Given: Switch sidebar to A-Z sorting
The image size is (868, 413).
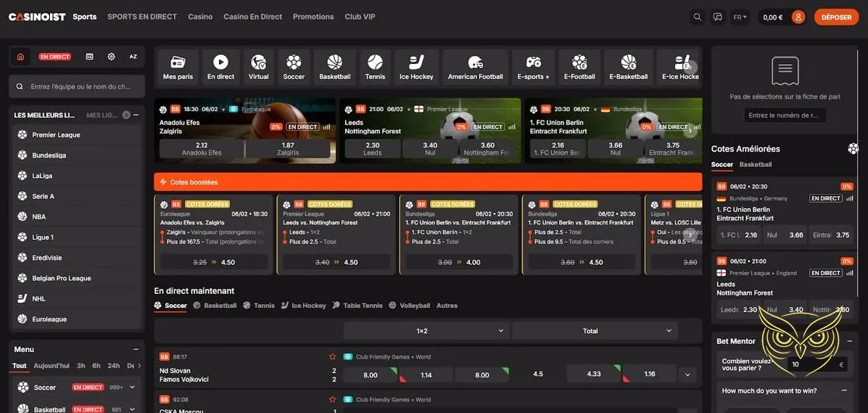Looking at the screenshot, I should coord(133,57).
